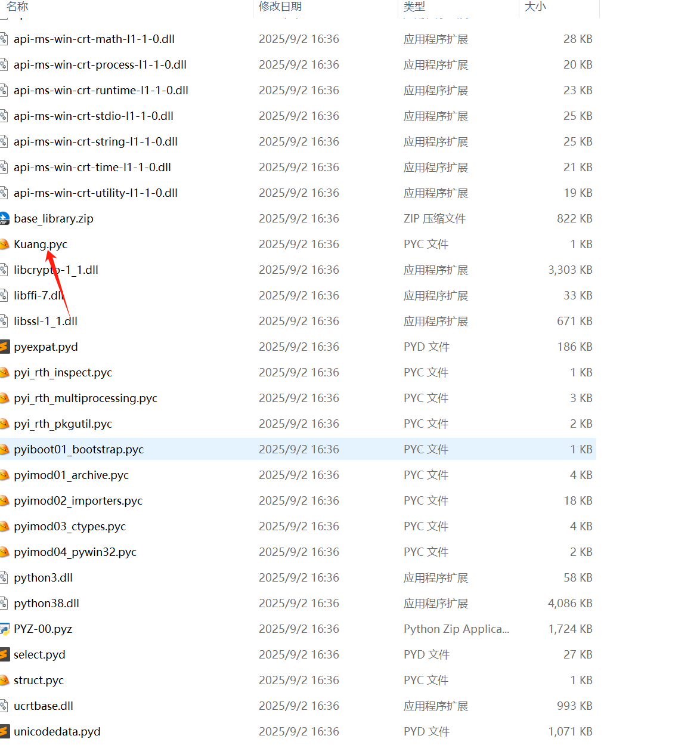Click the 671 KB size value
The width and height of the screenshot is (700, 748).
(575, 322)
